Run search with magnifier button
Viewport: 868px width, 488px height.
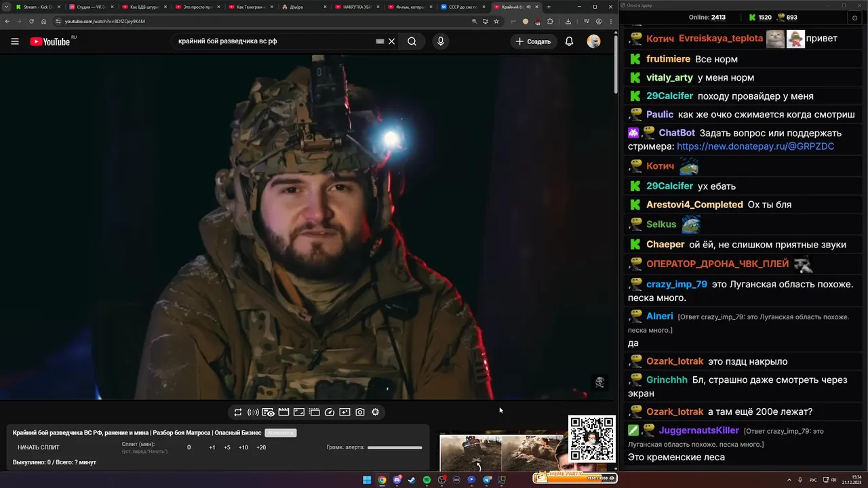point(412,41)
